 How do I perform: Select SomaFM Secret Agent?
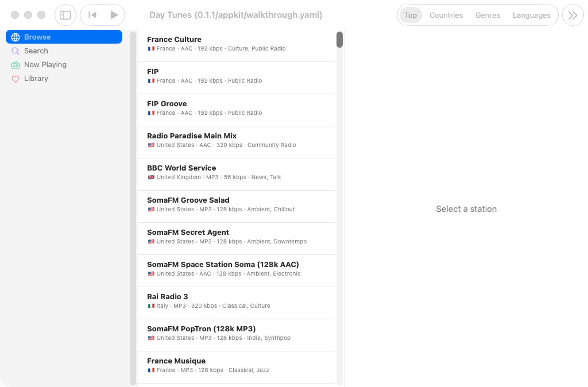(236, 238)
